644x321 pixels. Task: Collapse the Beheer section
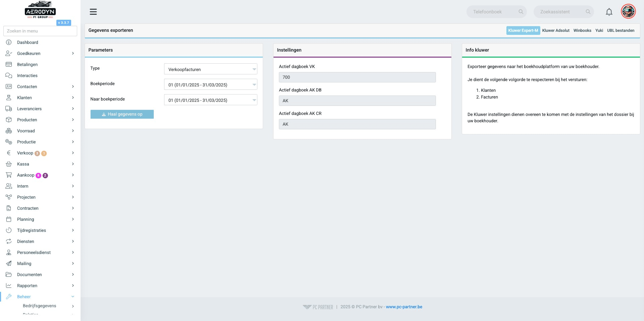coord(73,297)
